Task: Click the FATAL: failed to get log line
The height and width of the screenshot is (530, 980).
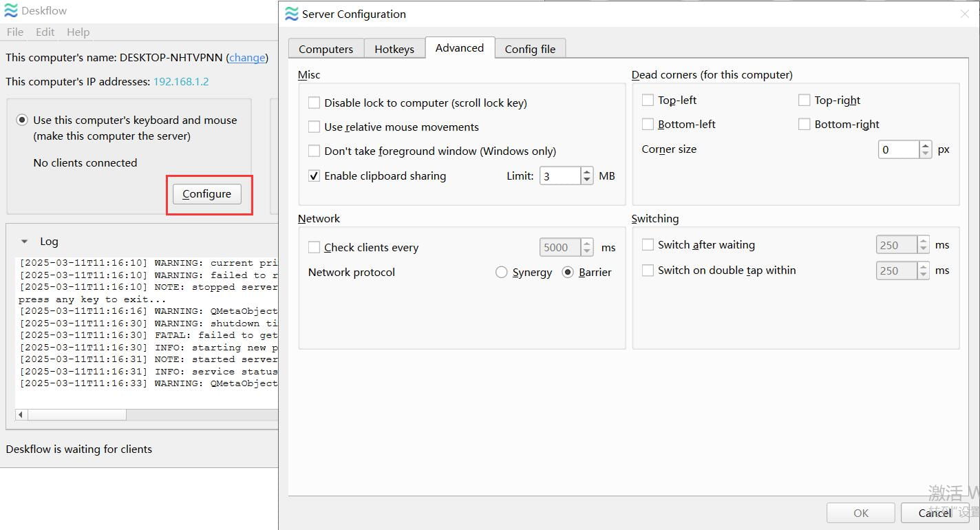Action: click(x=148, y=335)
